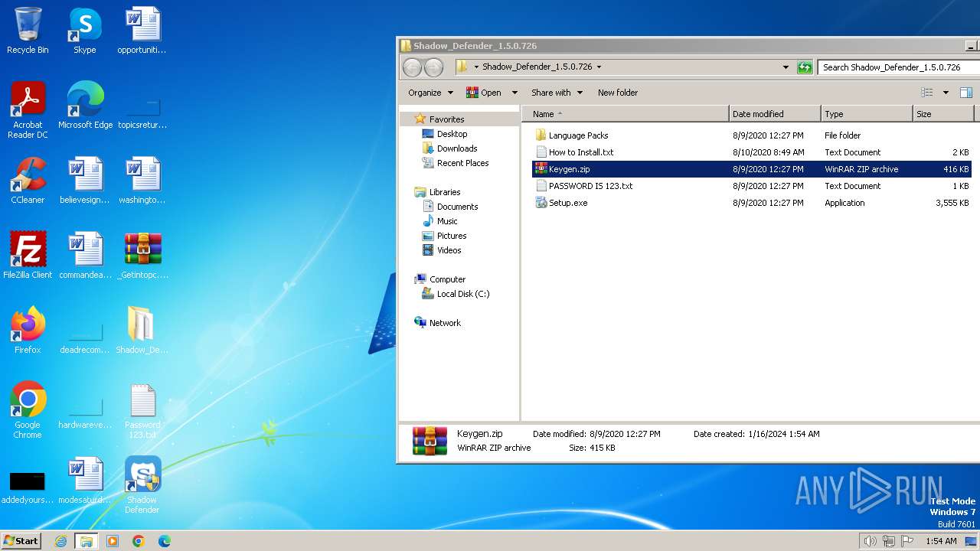This screenshot has height=551, width=980.
Task: Open Videos library in navigation pane
Action: click(x=449, y=250)
